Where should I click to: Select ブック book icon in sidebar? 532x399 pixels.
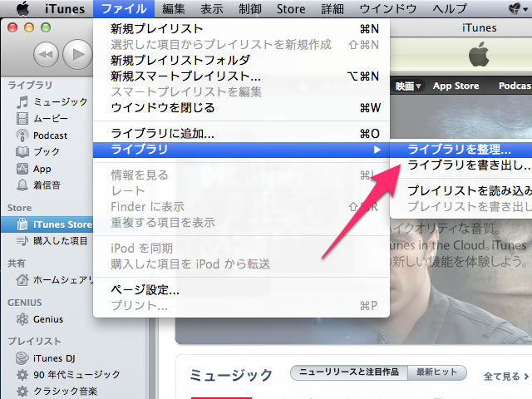(22, 151)
